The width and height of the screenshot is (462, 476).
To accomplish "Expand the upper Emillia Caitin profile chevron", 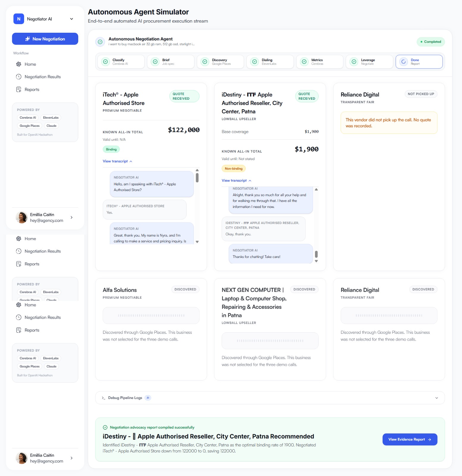I will click(x=71, y=217).
